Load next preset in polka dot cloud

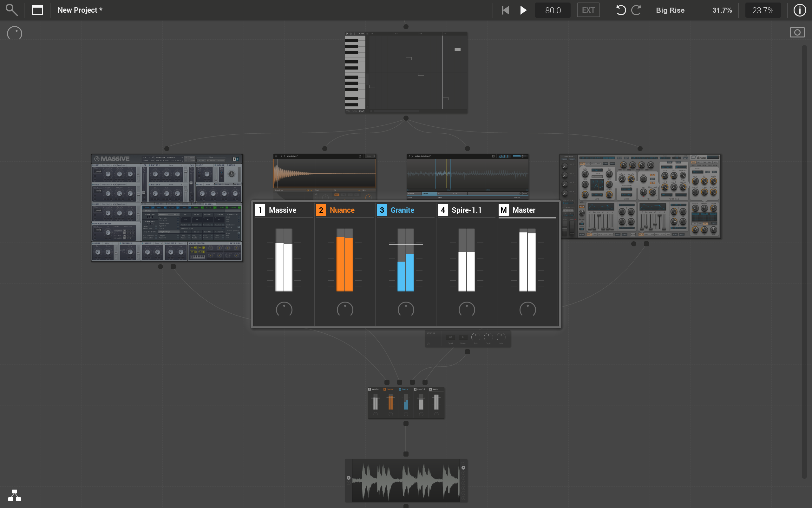click(412, 156)
